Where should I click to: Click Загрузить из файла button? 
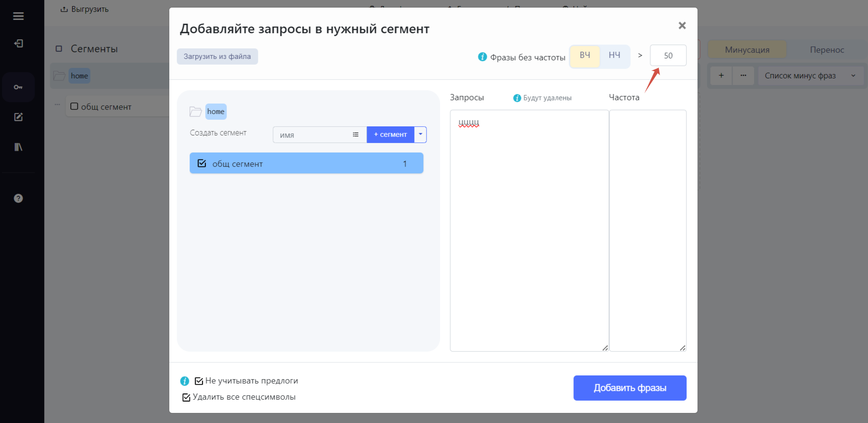pos(217,57)
